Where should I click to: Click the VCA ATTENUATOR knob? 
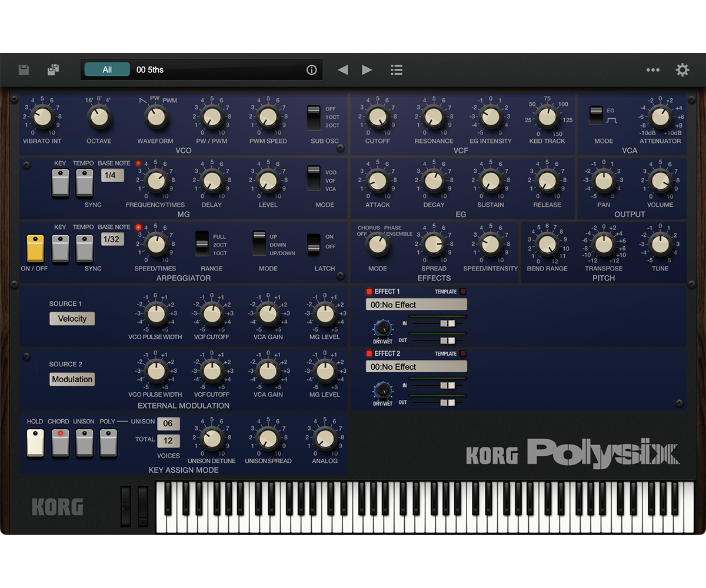tap(660, 117)
